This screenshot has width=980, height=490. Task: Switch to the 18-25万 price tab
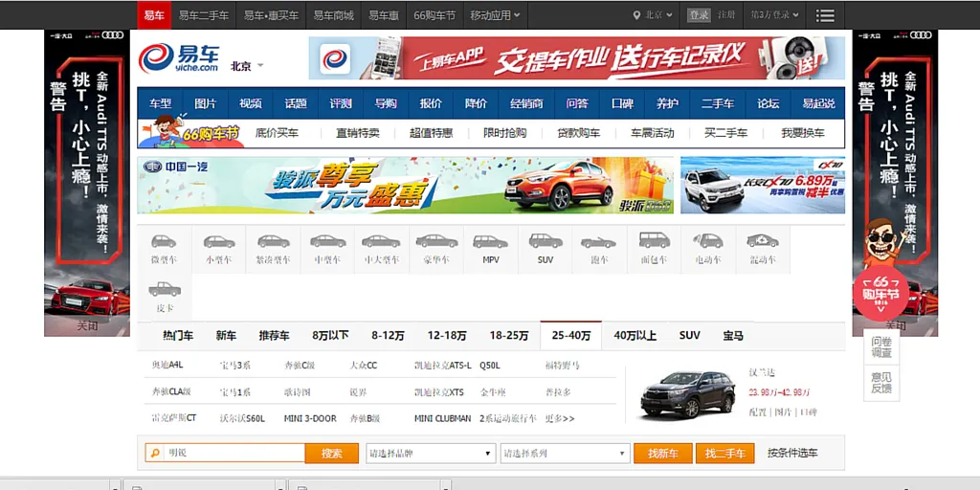tap(509, 336)
